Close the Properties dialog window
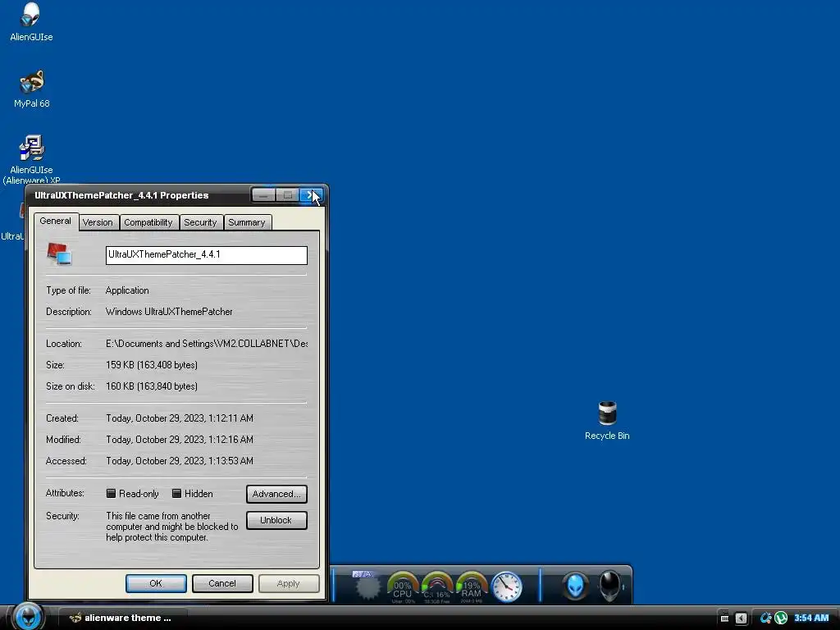 pos(311,195)
